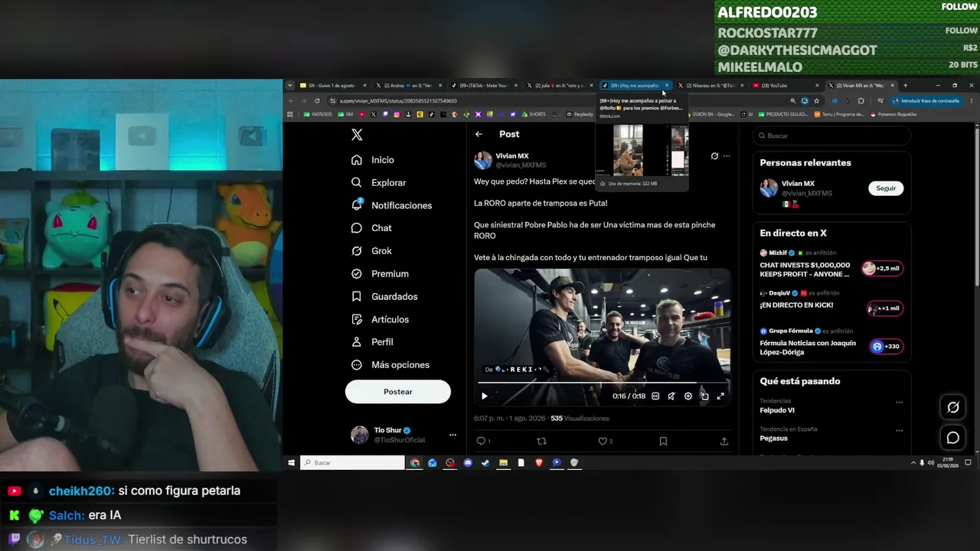This screenshot has width=980, height=551.
Task: Open Fórmula Noticias con Joaquín López-Dóriga broadcast
Action: point(831,342)
